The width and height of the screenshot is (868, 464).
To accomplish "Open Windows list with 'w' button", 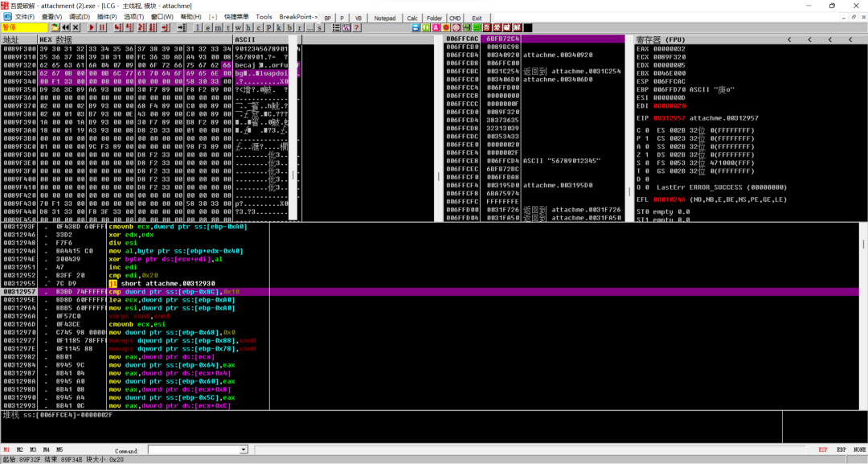I will click(238, 27).
